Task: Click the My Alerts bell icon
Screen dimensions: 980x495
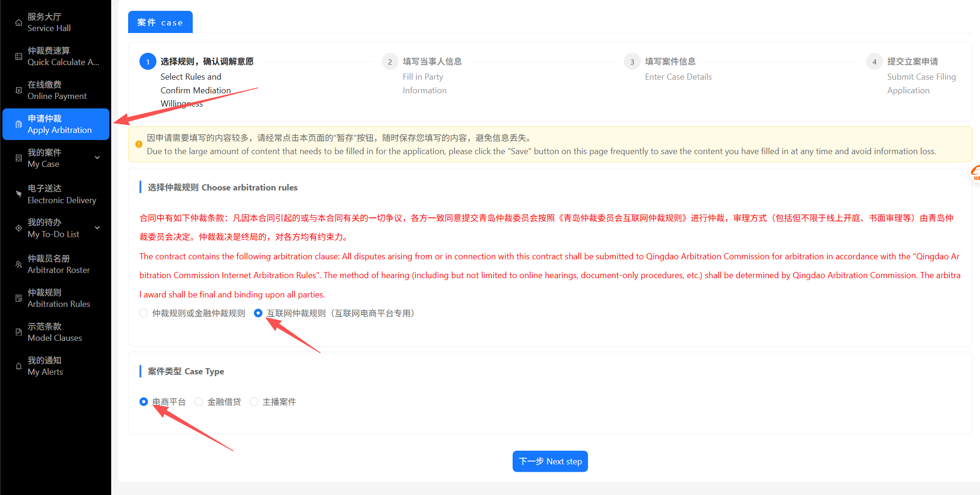Action: 18,366
